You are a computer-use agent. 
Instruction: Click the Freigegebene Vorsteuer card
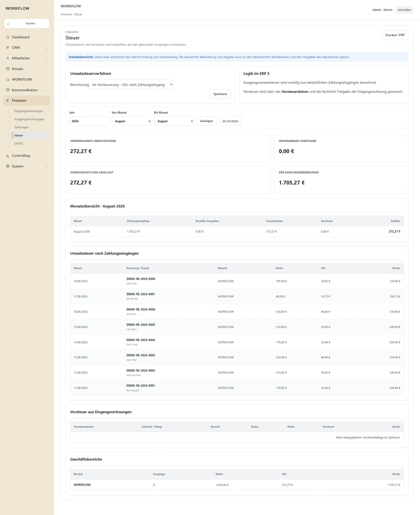click(341, 148)
